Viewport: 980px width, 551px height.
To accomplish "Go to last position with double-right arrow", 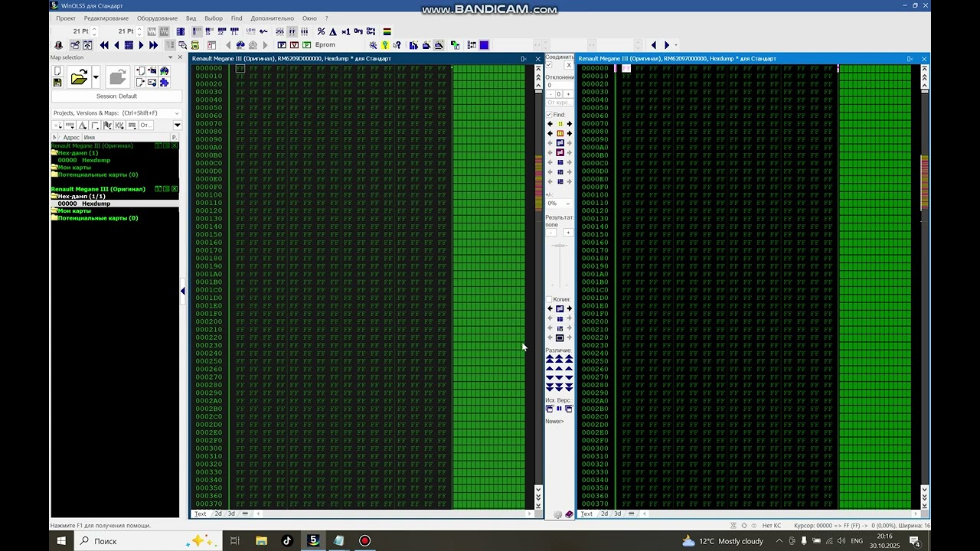I will point(153,45).
